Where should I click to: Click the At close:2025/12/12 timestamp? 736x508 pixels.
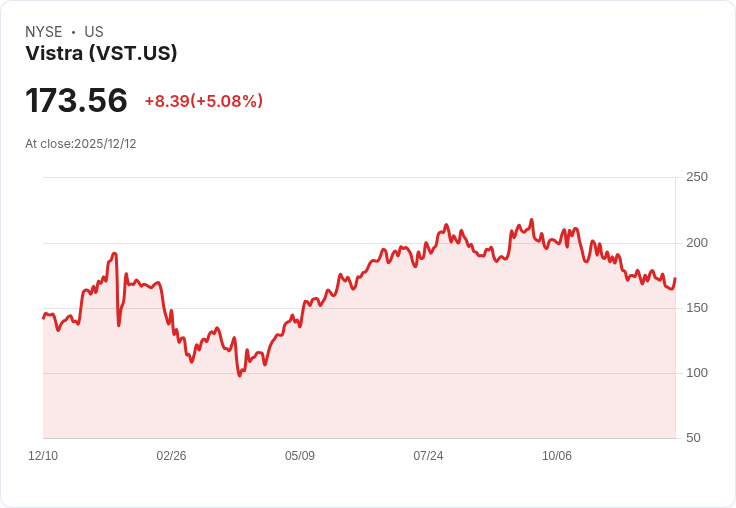(81, 144)
